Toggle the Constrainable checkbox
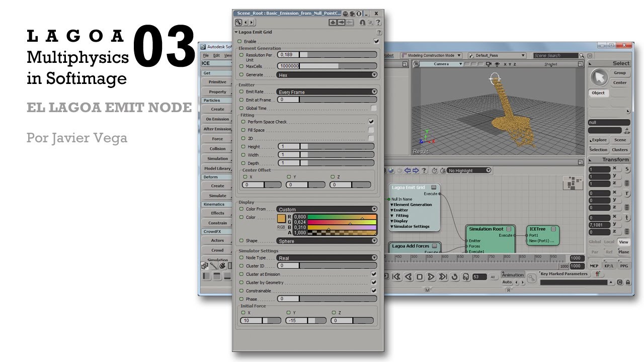 coord(373,291)
